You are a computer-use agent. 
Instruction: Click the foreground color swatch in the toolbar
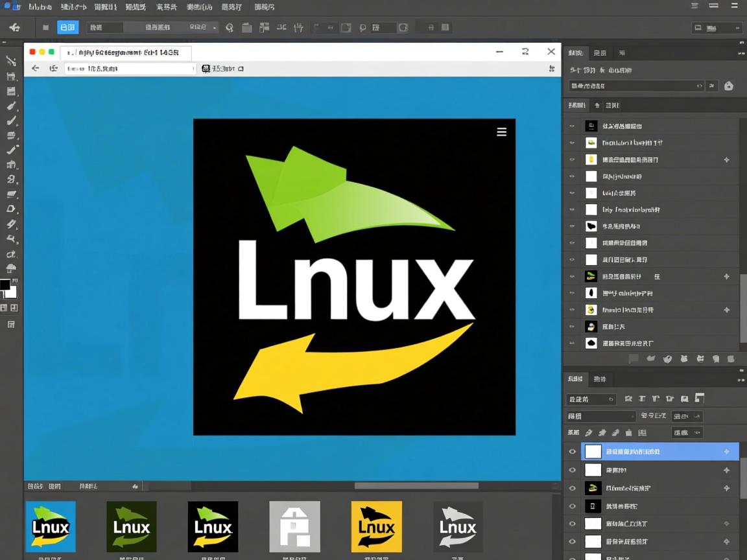coord(8,285)
